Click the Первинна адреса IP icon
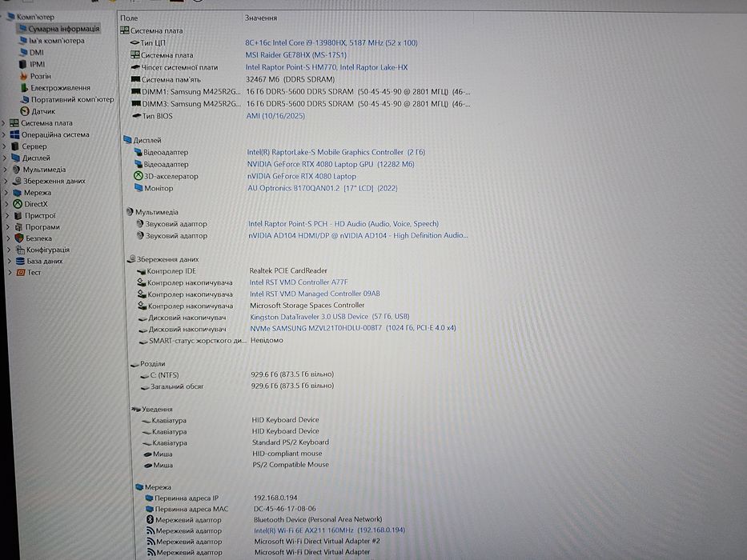The image size is (747, 560). tap(149, 498)
